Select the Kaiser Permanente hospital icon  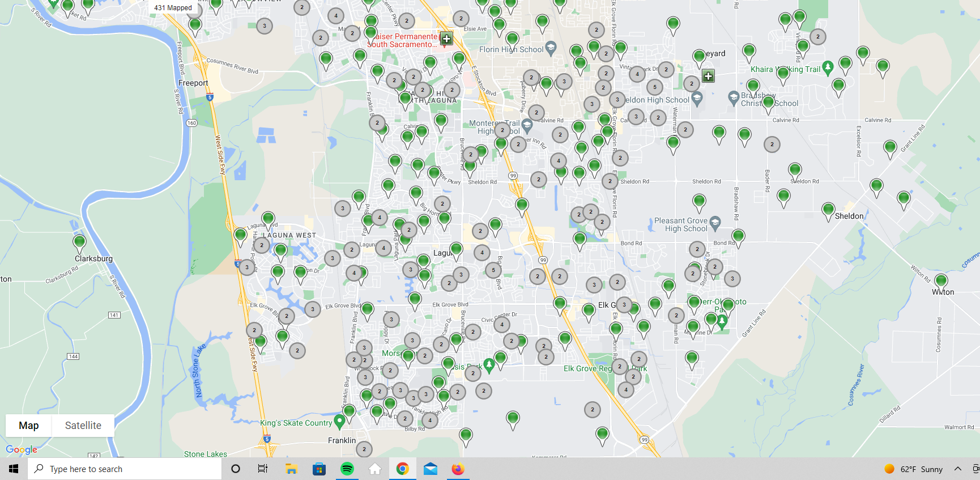[446, 39]
